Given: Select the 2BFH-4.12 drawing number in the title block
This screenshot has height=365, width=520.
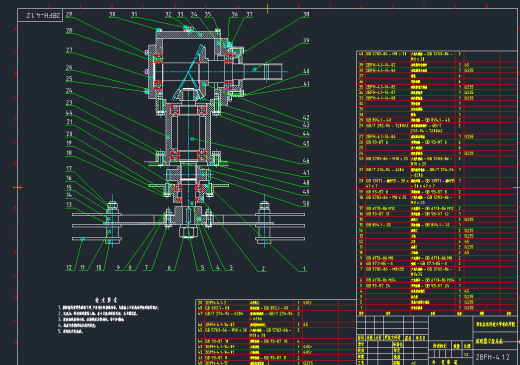Looking at the screenshot, I should tap(492, 357).
